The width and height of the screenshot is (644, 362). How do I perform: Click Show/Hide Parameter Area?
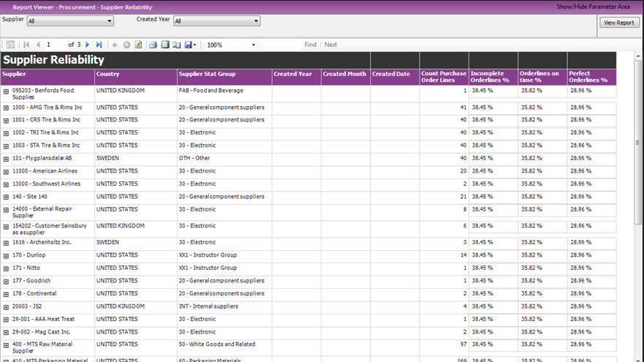593,6
